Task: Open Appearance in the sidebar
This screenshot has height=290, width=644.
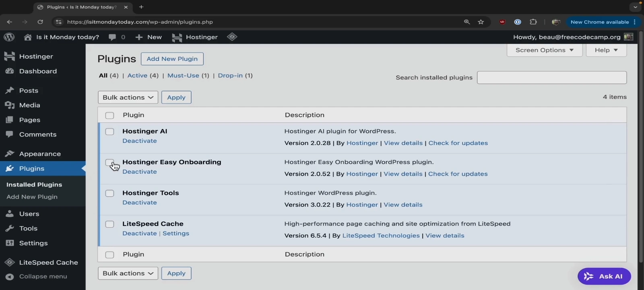Action: point(43,154)
